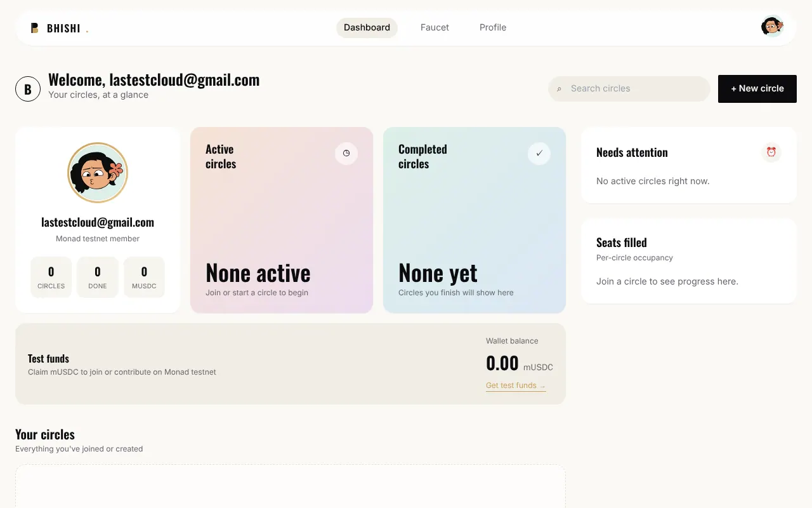Switch to the Dashboard tab
The width and height of the screenshot is (812, 508).
coord(367,27)
